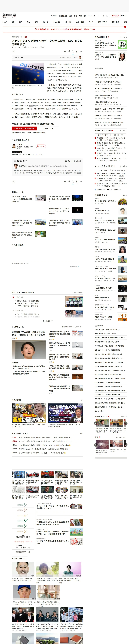Open the search magnifier icon in header
Image resolution: width=129 pixels, height=644 pixels.
tap(103, 16)
